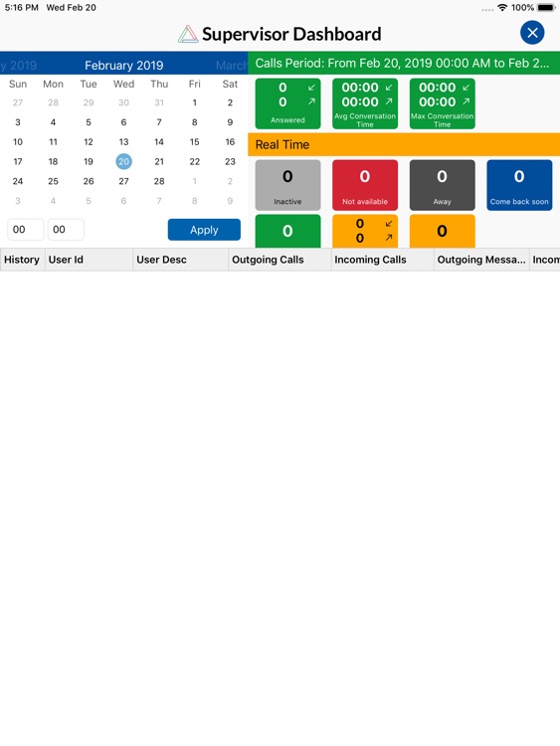Viewport: 560px width, 746px height.
Task: Tap the blue Come back soon tile
Action: tap(519, 185)
